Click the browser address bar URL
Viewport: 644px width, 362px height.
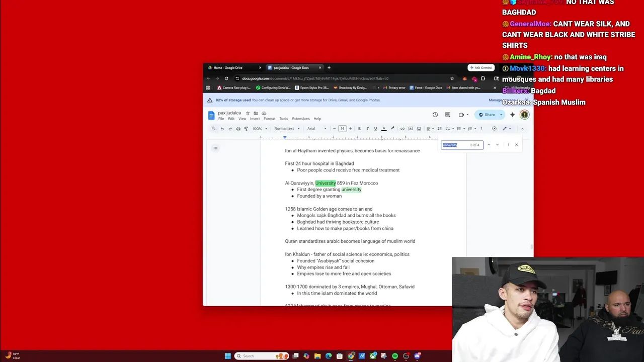tap(315, 78)
